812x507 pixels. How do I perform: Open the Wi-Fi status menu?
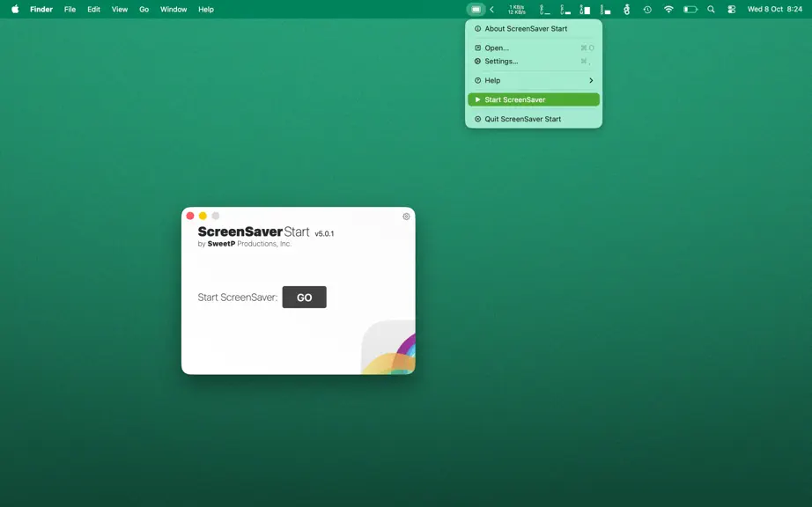tap(668, 10)
